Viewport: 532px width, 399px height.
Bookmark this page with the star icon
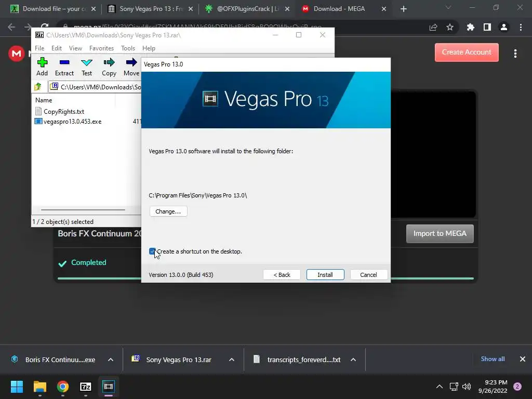pyautogui.click(x=450, y=27)
